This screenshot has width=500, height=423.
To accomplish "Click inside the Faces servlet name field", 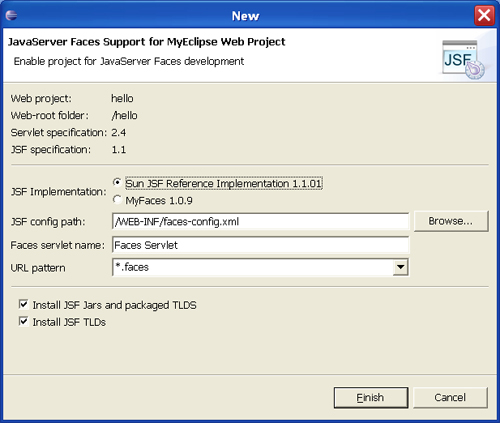I will click(261, 245).
